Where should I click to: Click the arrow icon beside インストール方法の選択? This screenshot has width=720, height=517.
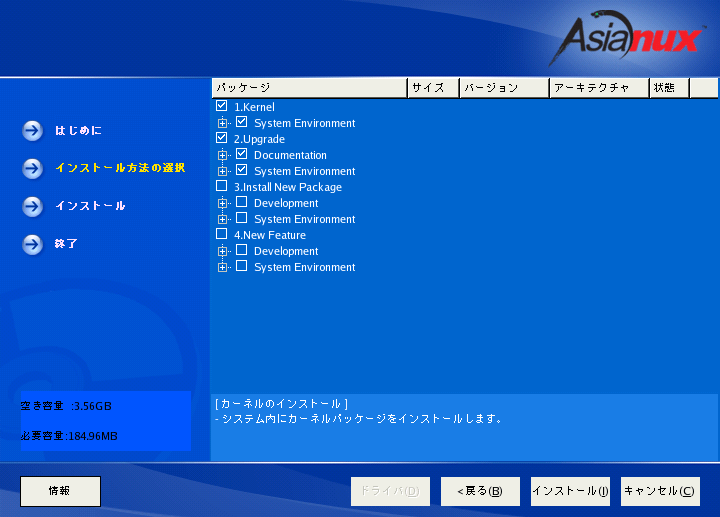[33, 169]
